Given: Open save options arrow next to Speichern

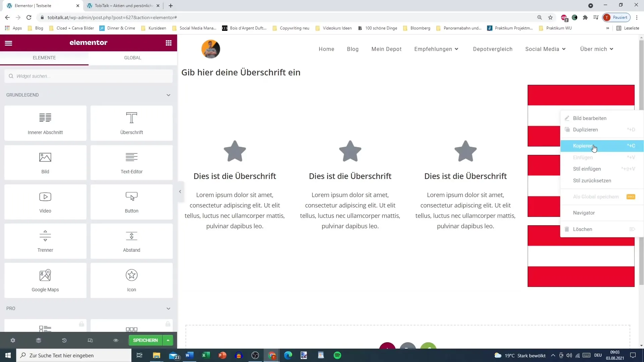Looking at the screenshot, I should tap(168, 340).
